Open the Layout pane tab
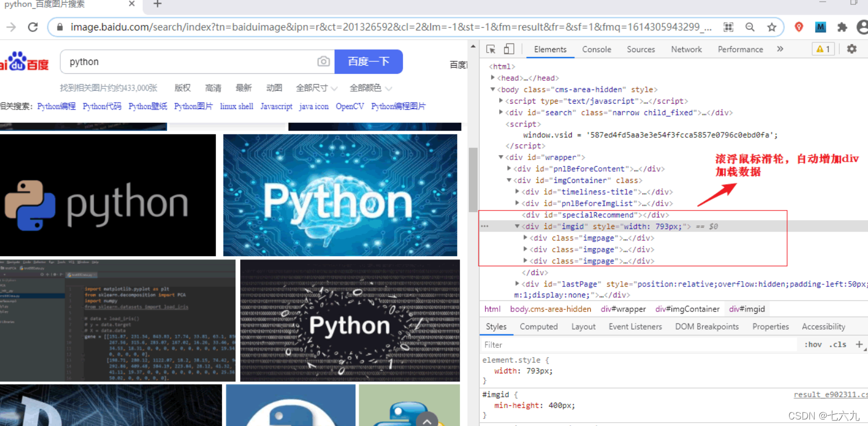 (583, 327)
